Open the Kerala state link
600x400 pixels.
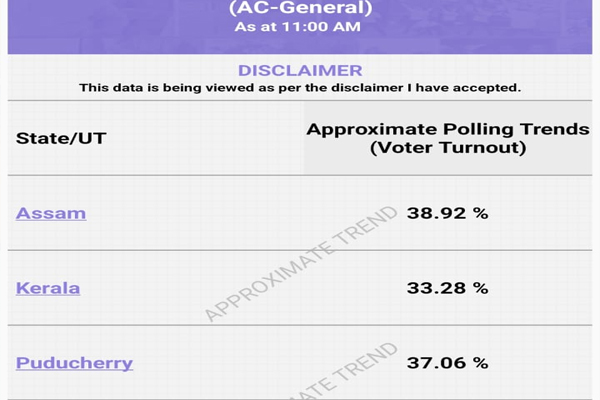tap(48, 288)
